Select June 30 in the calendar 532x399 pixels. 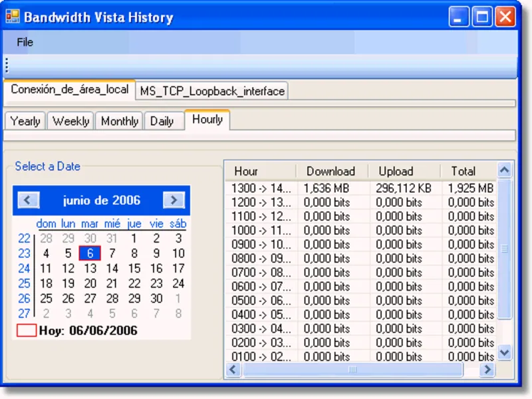pyautogui.click(x=156, y=299)
